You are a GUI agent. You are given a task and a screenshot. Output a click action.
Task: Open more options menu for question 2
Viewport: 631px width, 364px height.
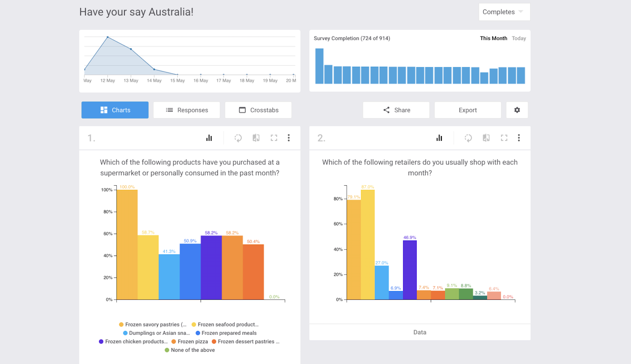[x=519, y=138]
